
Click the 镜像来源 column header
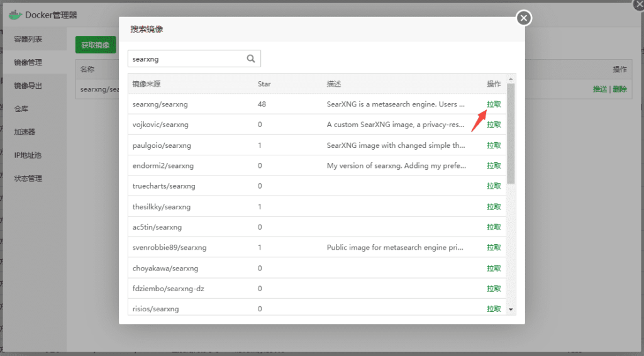[x=146, y=84]
